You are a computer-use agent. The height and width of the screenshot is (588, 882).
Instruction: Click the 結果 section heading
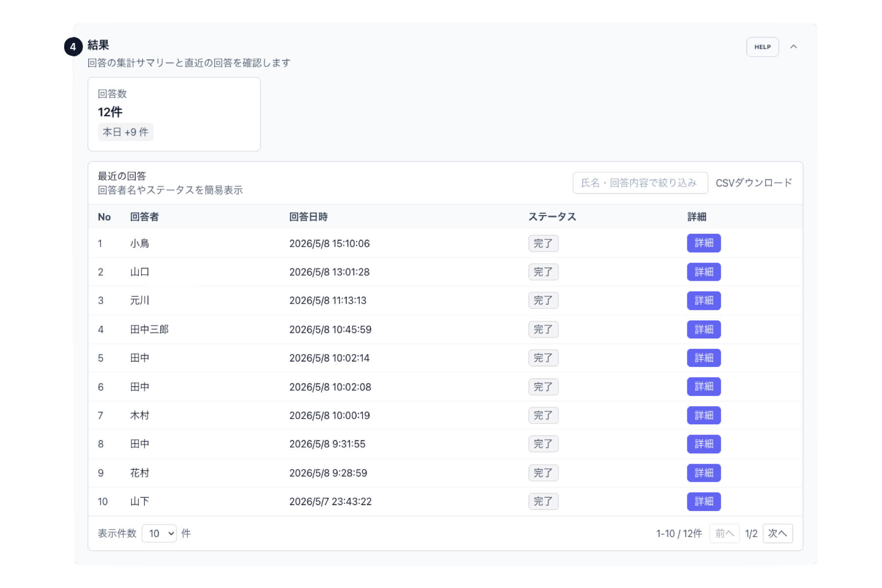coord(98,45)
